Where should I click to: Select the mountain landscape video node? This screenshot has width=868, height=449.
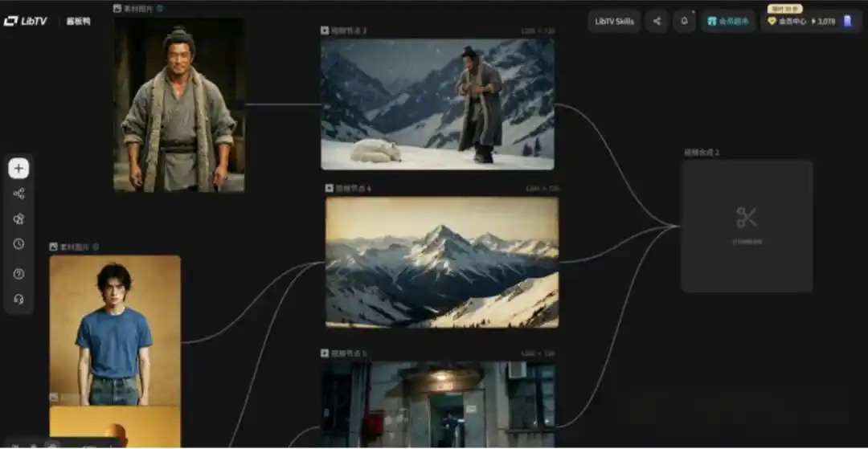(x=442, y=262)
